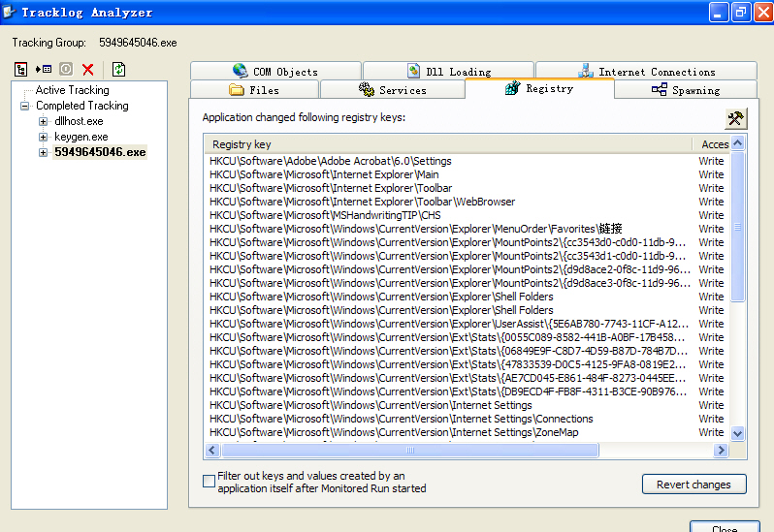This screenshot has width=774, height=532.
Task: Select the Adobe Acrobat\6.0\Settings registry row
Action: point(467,161)
